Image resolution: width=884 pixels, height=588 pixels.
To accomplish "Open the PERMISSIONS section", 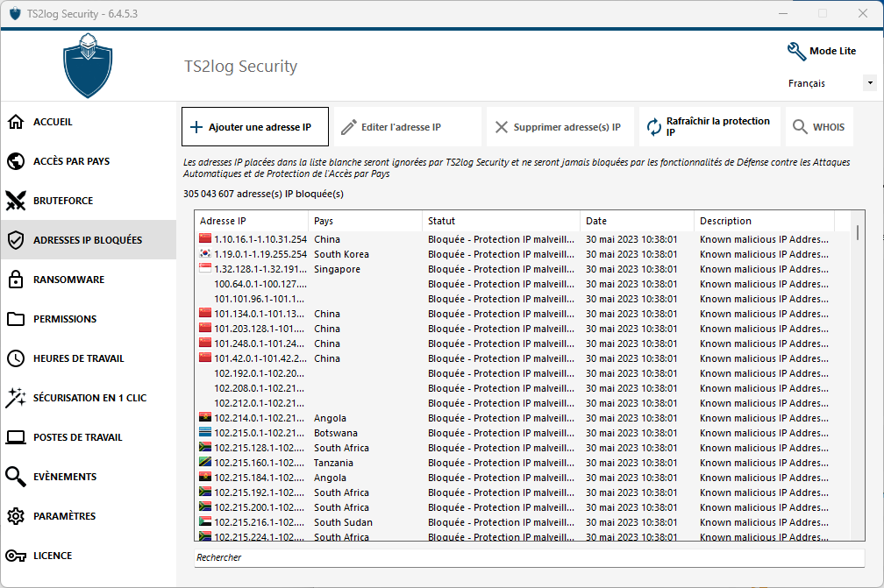I will pyautogui.click(x=65, y=319).
